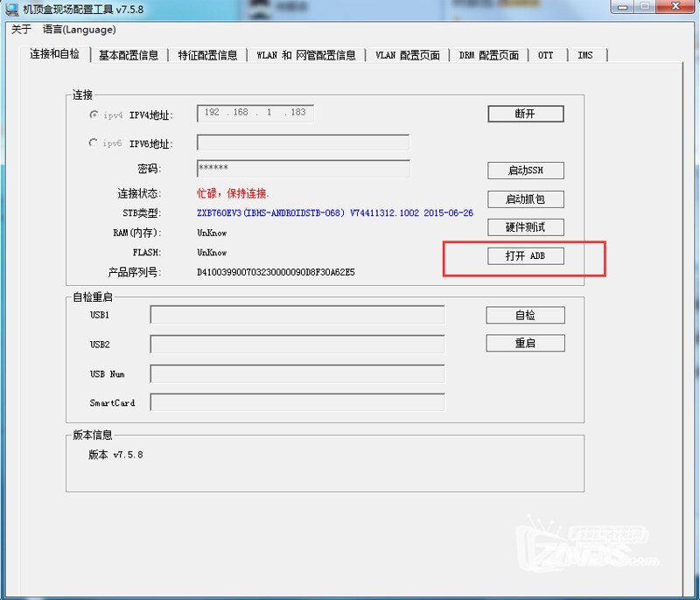Screen dimensions: 700x600
Task: Open the WLAN 和 网管配置信息 tab
Action: tap(306, 55)
